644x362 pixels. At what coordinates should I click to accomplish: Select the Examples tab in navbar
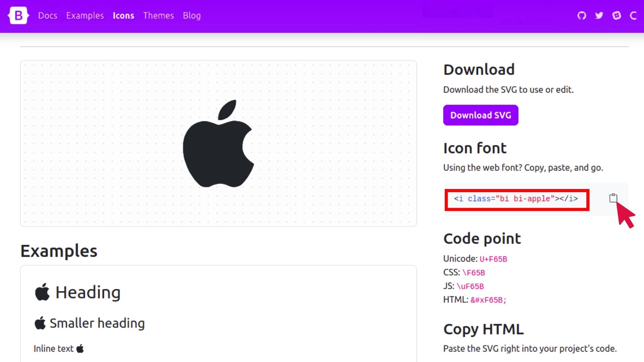point(85,15)
